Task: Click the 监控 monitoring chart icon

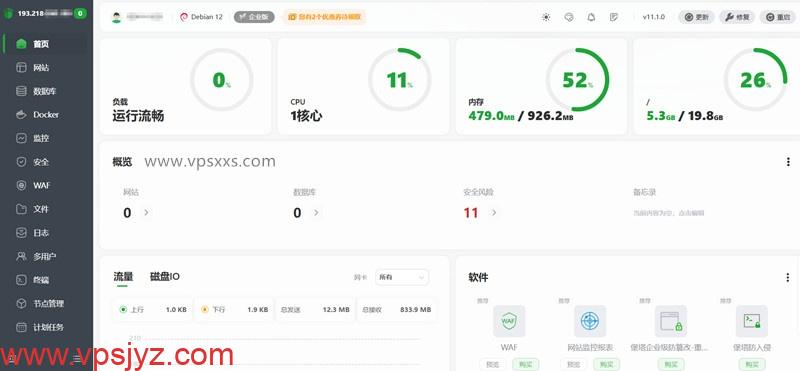Action: (x=21, y=138)
